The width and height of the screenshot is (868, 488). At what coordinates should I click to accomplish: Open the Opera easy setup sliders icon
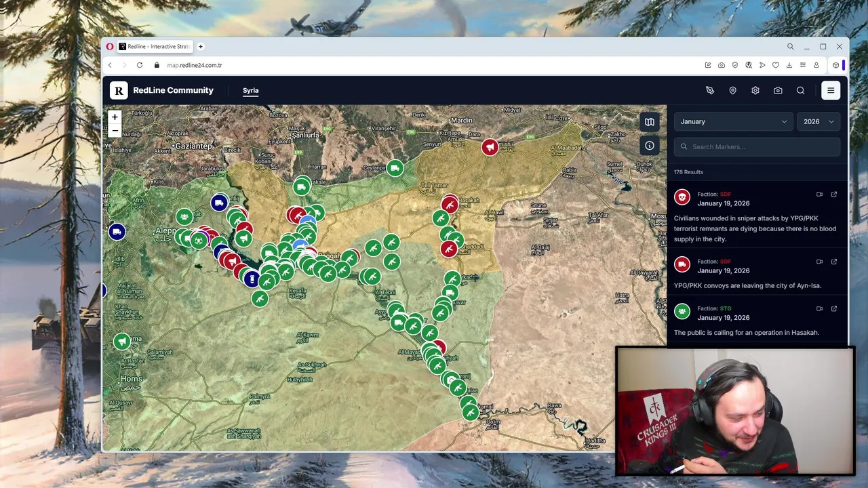(x=803, y=65)
